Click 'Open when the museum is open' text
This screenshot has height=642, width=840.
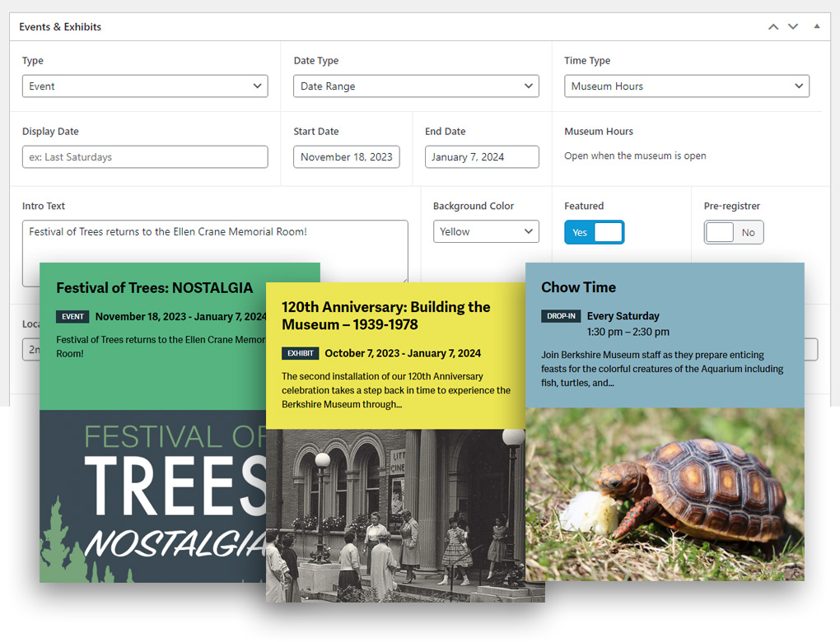tap(635, 156)
